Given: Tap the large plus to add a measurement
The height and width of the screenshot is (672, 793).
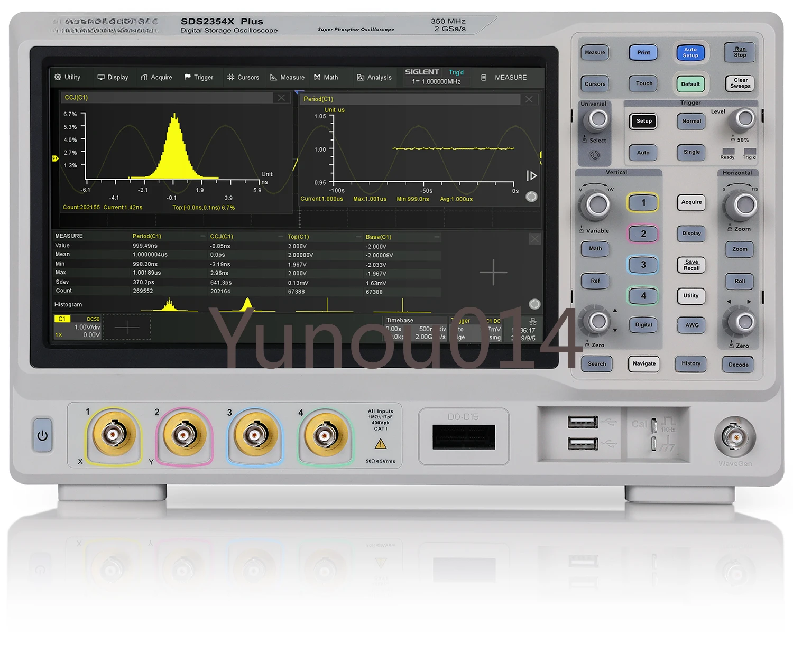Looking at the screenshot, I should click(x=493, y=273).
